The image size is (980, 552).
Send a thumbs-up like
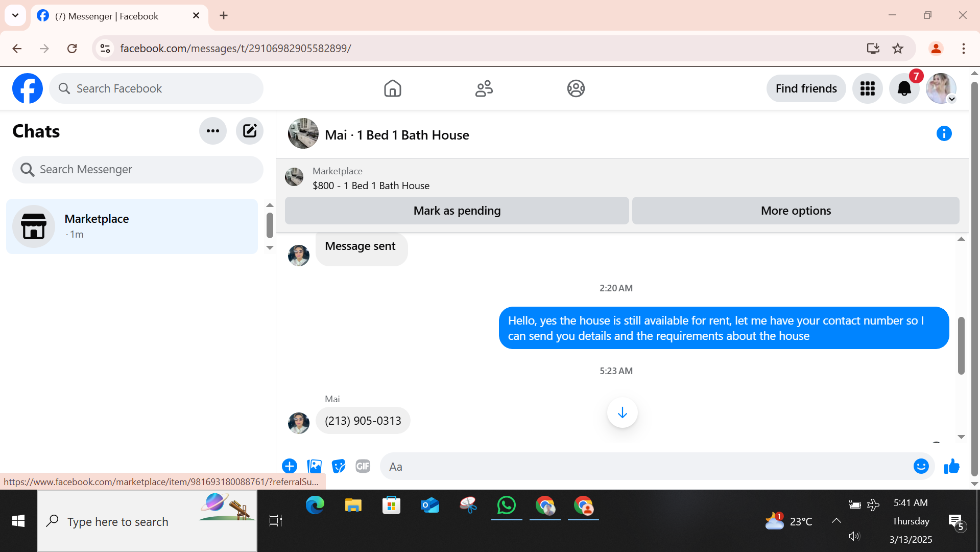coord(951,466)
